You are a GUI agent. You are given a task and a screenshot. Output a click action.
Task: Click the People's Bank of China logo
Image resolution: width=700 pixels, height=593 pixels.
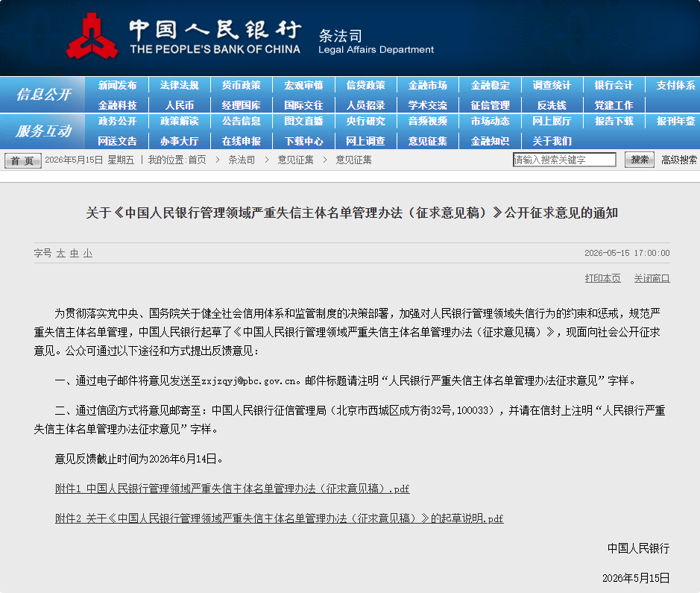92,37
